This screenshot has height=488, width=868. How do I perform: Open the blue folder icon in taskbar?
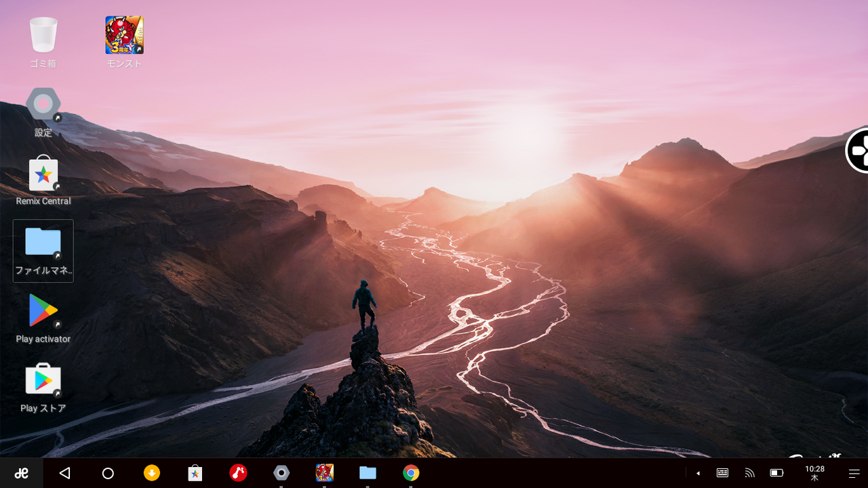(x=368, y=473)
